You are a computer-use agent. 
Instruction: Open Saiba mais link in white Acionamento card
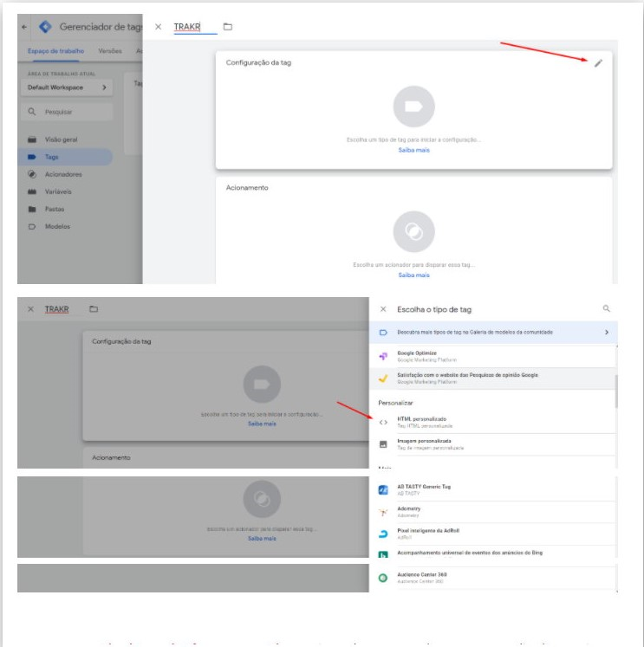pos(413,275)
